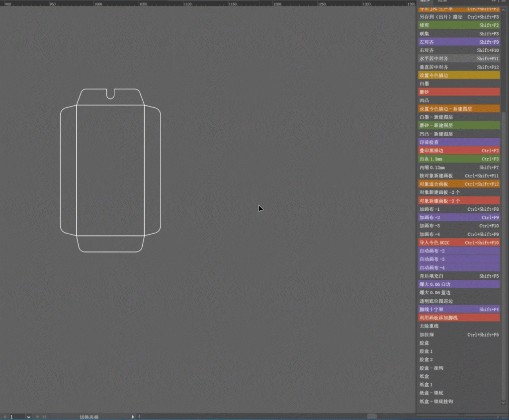Click the horizontal scrollbar thumb at bottom
Viewport: 509px width, 420px height.
372,416
